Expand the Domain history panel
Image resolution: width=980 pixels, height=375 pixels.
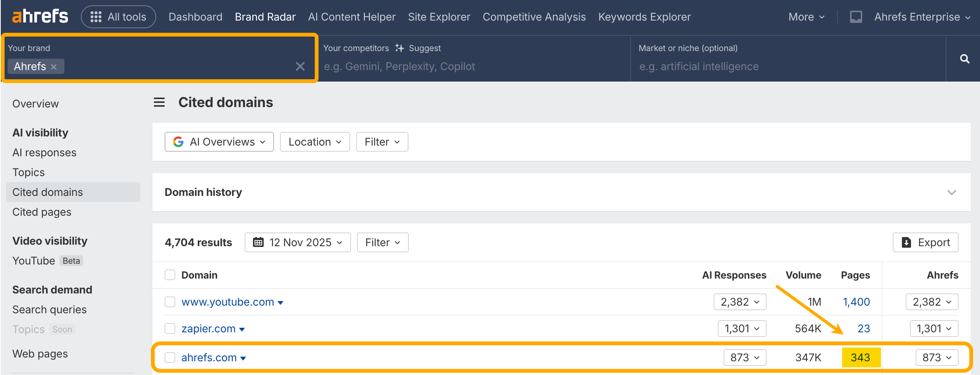(951, 192)
